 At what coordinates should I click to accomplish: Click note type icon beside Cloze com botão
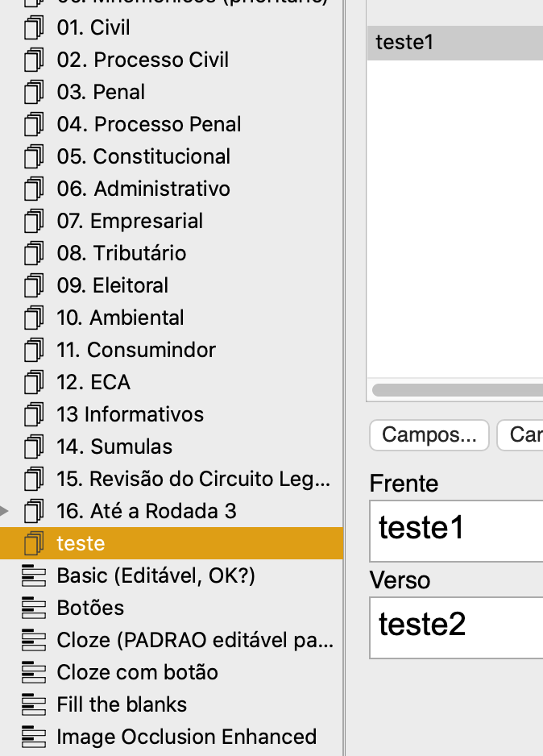pos(33,673)
